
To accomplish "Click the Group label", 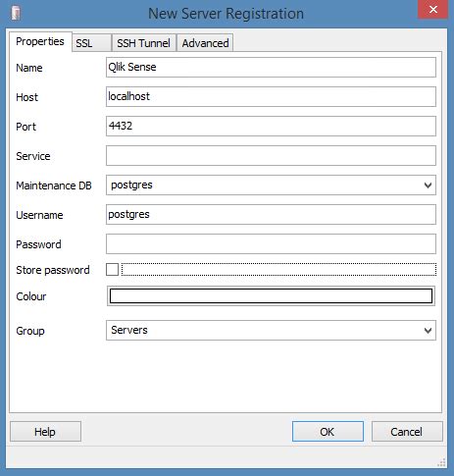I will (30, 331).
